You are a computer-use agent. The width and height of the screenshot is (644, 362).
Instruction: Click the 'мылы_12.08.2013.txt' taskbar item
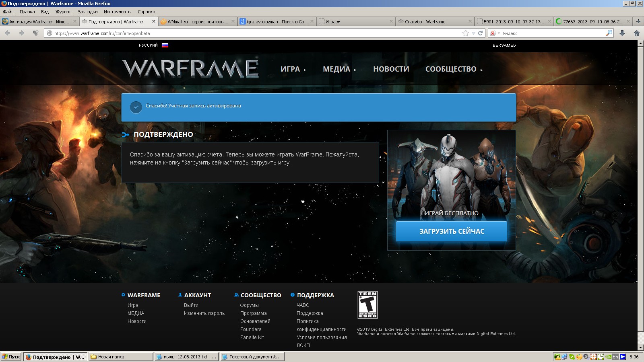(x=187, y=357)
